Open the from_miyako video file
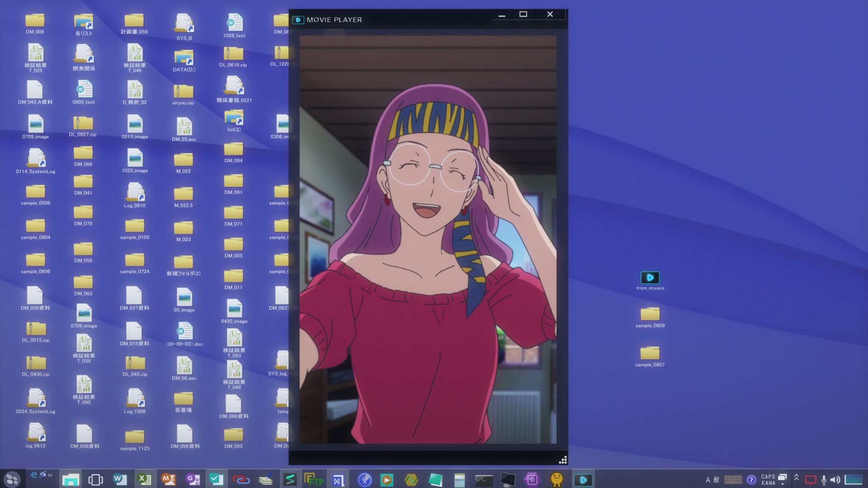868x488 pixels. tap(650, 277)
